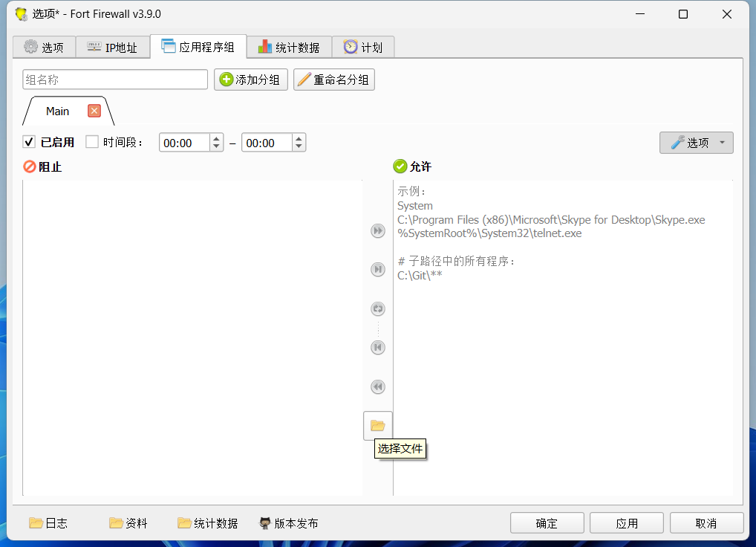
Task: Click the end time 00:00 field
Action: click(267, 143)
